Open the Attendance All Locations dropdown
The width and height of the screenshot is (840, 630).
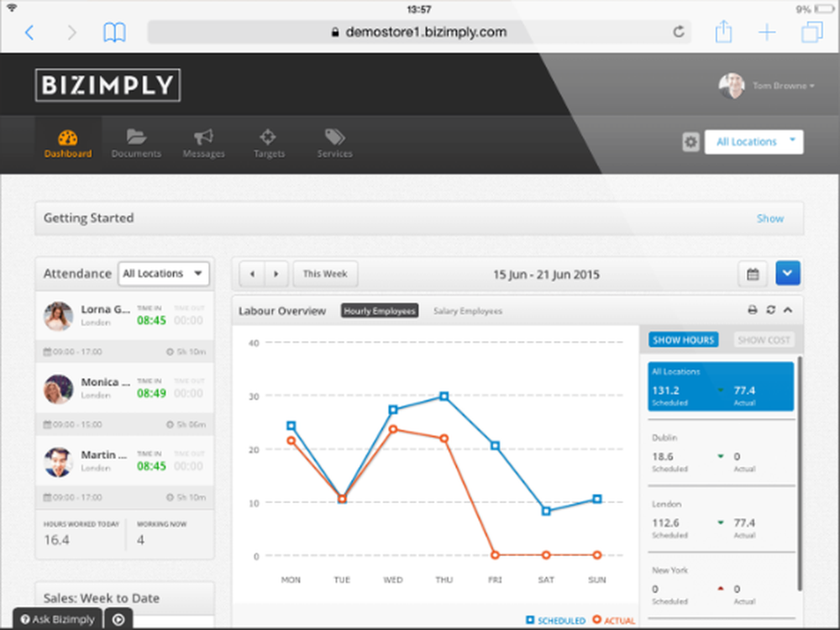click(163, 273)
